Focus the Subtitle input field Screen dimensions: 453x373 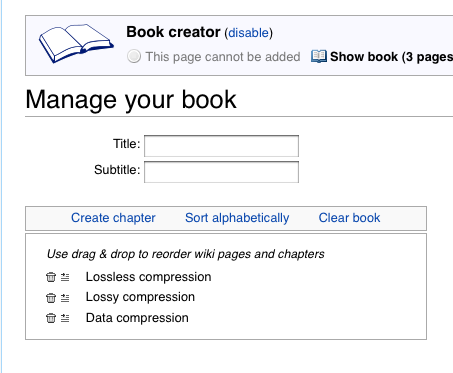pos(221,172)
